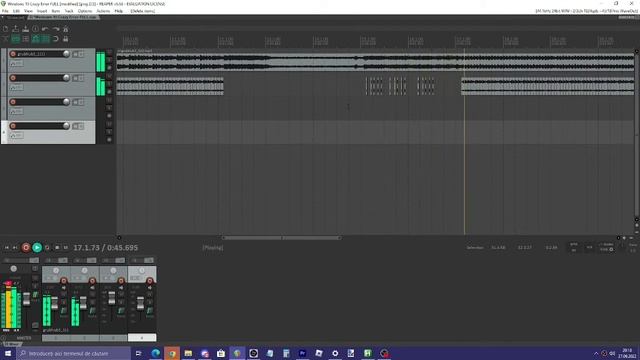This screenshot has height=360, width=640.
Task: Click the MASTER label in mixer
Action: pyautogui.click(x=24, y=338)
